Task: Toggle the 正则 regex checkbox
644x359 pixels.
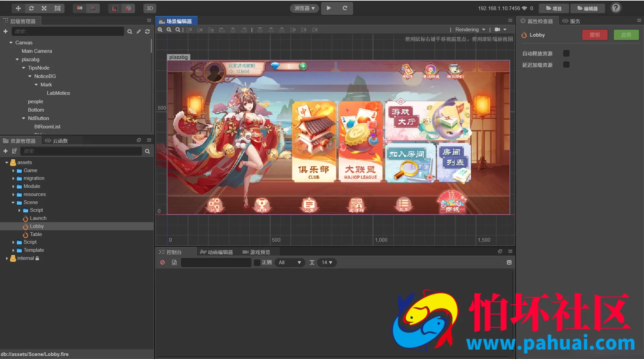Action: click(257, 263)
